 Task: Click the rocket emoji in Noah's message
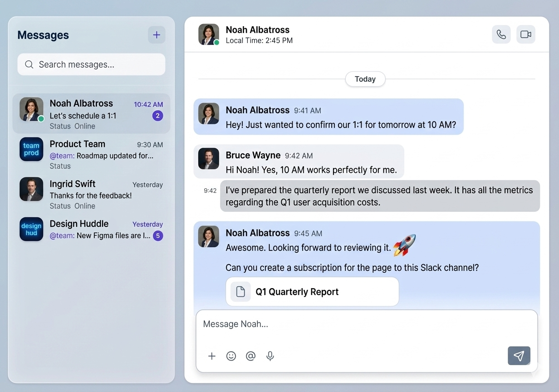coord(404,245)
